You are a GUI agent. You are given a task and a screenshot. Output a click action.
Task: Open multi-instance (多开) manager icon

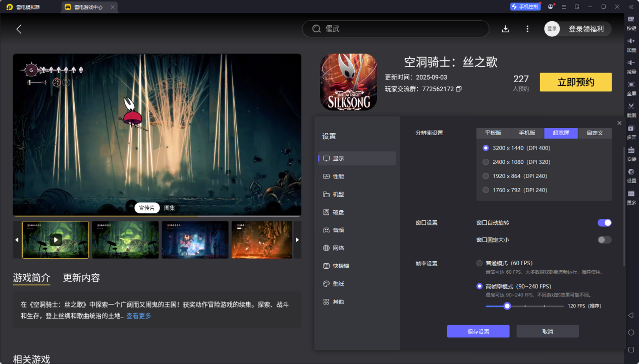coord(631,128)
